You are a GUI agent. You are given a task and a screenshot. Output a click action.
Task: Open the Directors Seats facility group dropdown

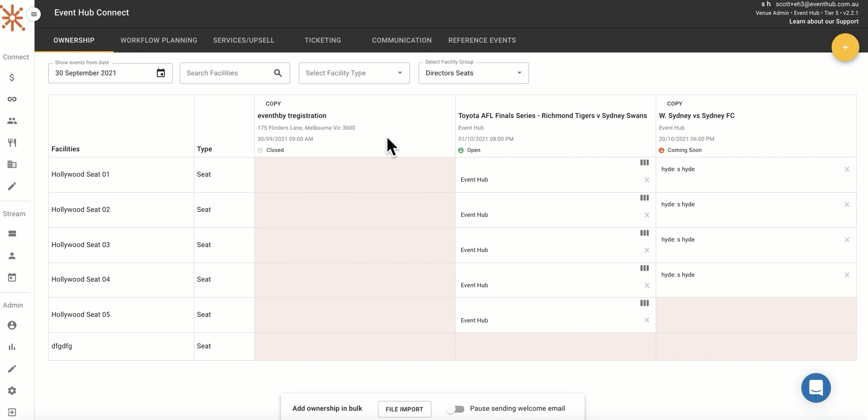(x=474, y=73)
